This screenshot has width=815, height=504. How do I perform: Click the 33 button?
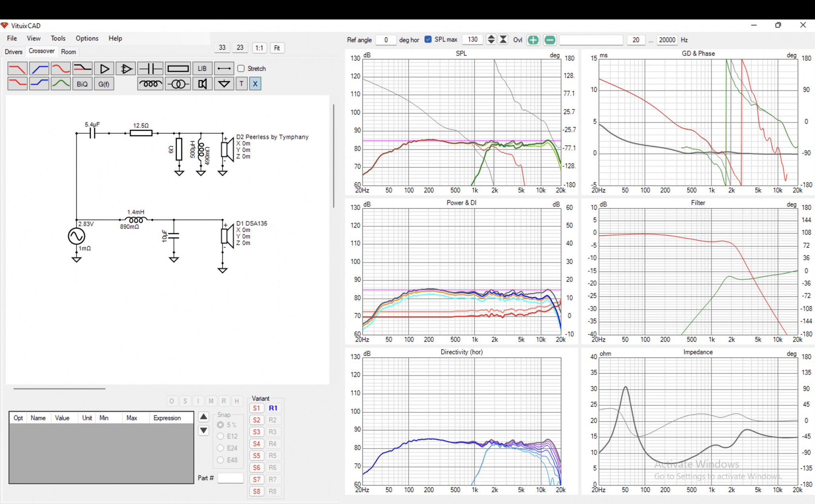222,47
